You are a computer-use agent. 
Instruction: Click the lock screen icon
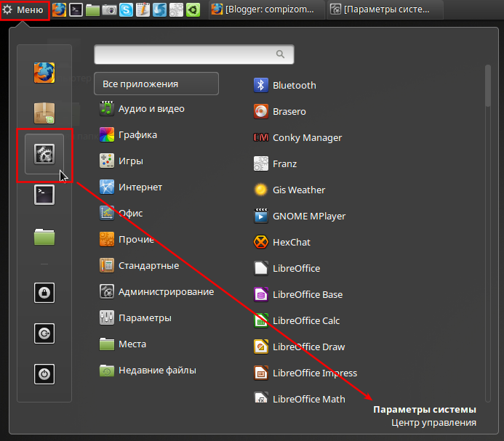click(x=44, y=293)
